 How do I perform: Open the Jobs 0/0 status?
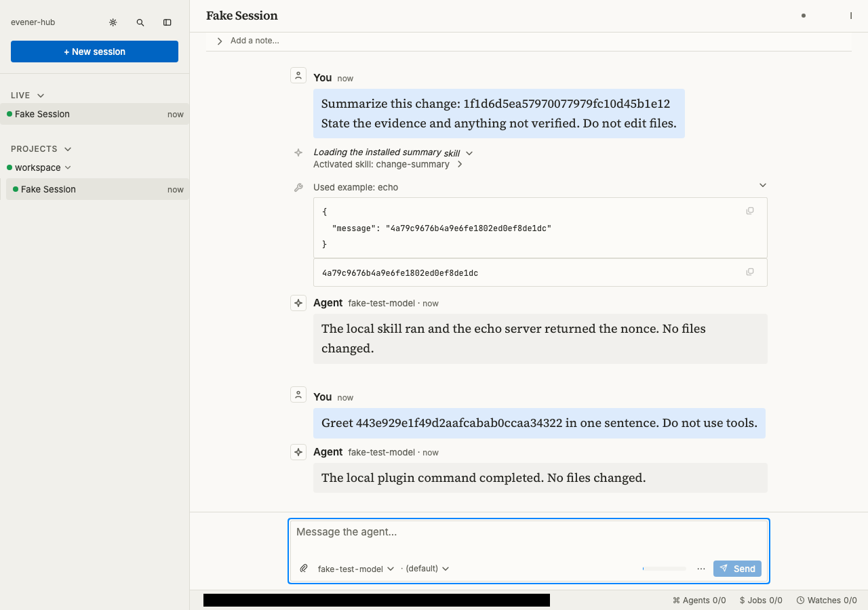[x=761, y=600]
